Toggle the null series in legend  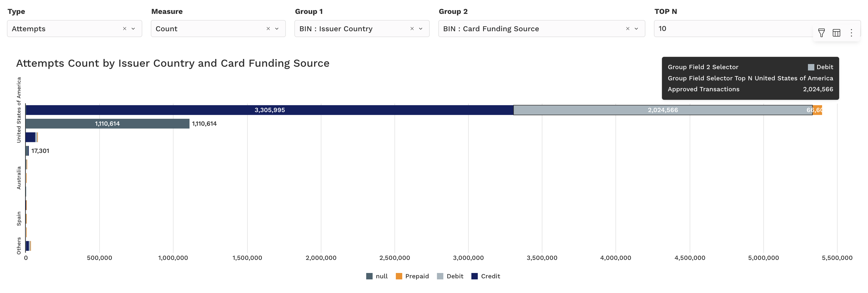[377, 276]
